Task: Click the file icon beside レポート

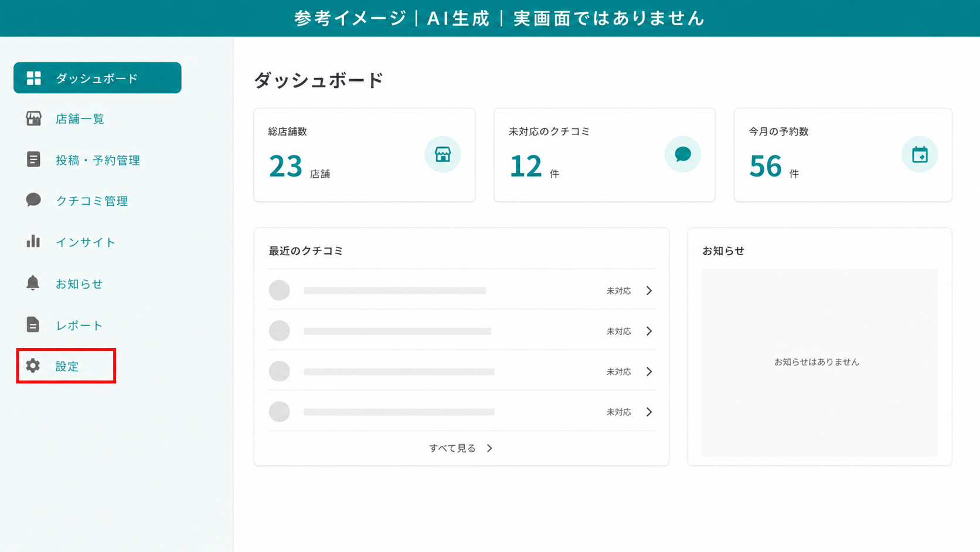Action: (x=33, y=324)
